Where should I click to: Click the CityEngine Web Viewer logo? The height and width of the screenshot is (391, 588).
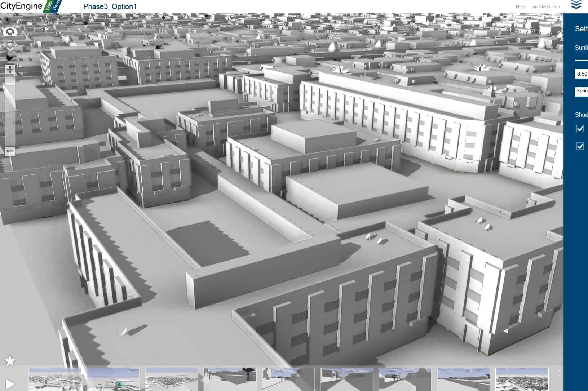point(31,6)
